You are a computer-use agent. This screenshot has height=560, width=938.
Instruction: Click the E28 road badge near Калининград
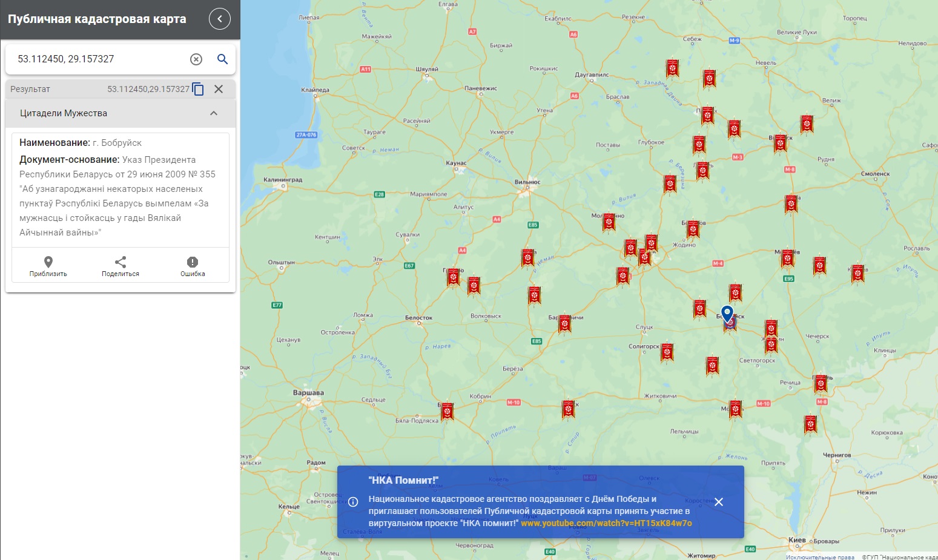(x=380, y=194)
